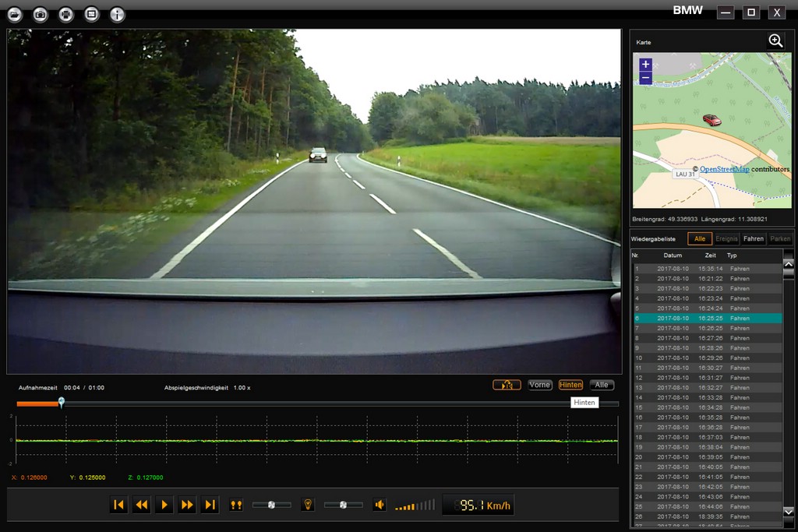Screen dimensions: 798x532
Task: Zoom out on the map with minus
Action: coord(645,78)
